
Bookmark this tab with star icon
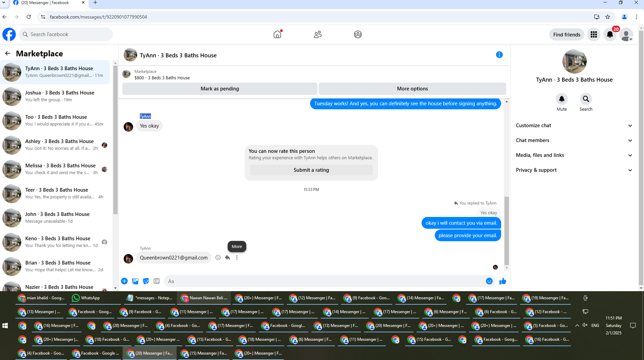(x=608, y=17)
